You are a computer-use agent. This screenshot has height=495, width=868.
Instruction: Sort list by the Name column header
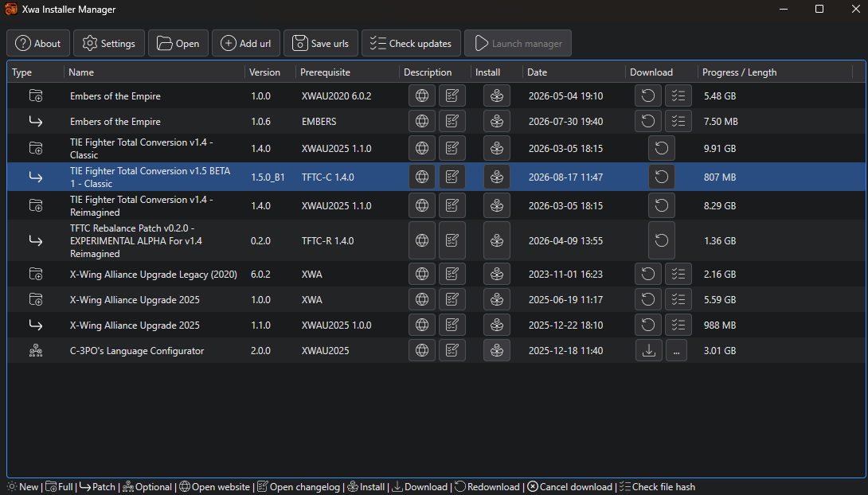(x=154, y=72)
